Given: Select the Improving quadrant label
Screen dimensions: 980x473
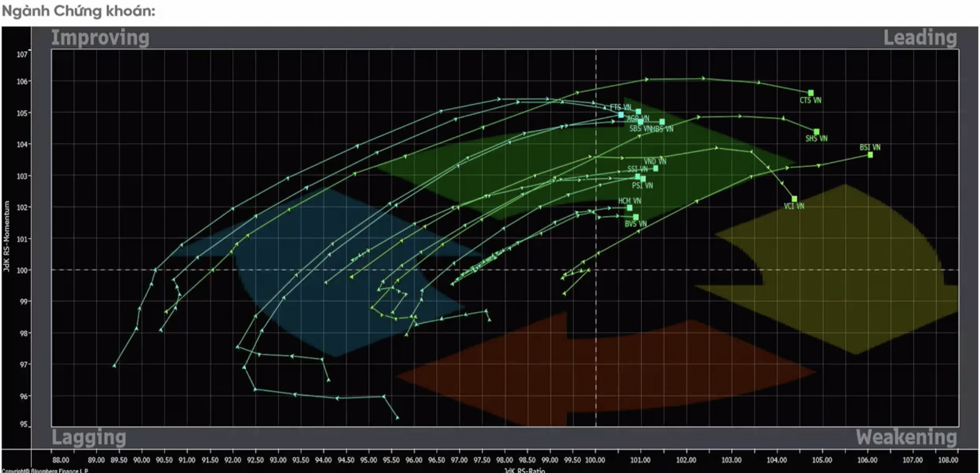Looking at the screenshot, I should pyautogui.click(x=100, y=38).
